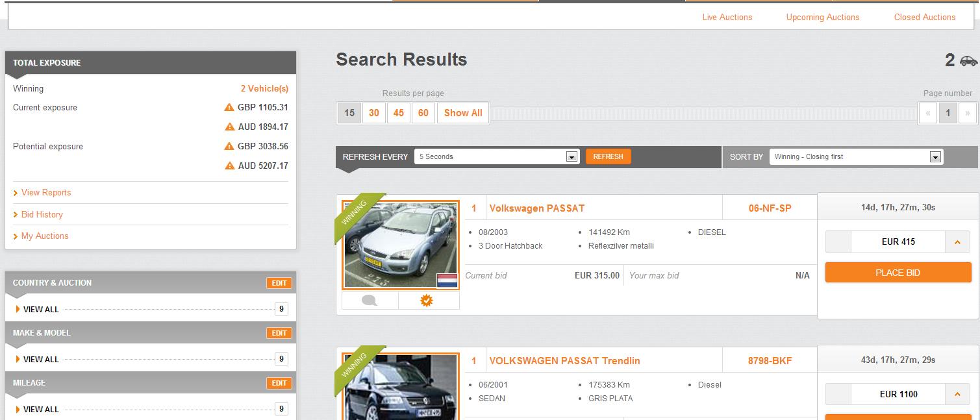Open the Upcoming Auctions tab
This screenshot has width=980, height=420.
coord(822,18)
